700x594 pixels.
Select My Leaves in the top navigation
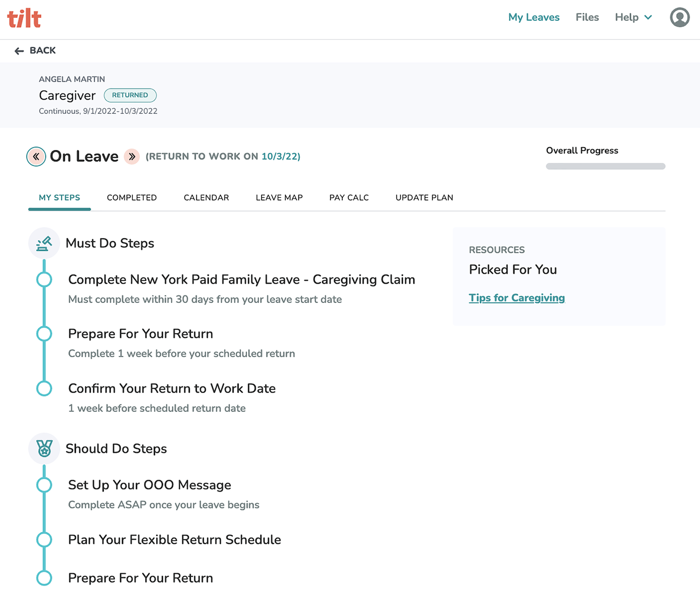(534, 17)
